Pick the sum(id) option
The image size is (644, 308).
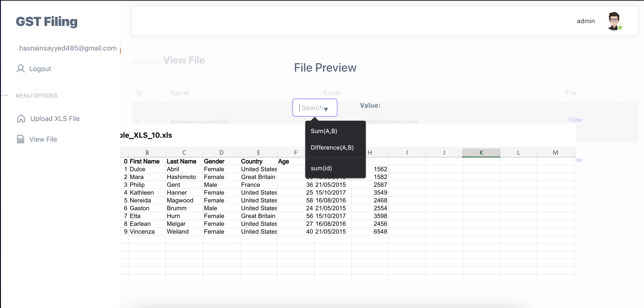coord(321,168)
